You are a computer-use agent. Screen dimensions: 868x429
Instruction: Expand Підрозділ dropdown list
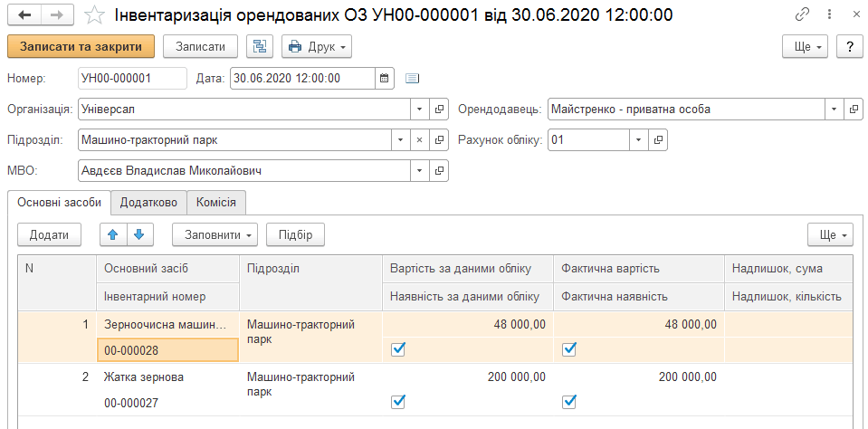click(x=400, y=140)
